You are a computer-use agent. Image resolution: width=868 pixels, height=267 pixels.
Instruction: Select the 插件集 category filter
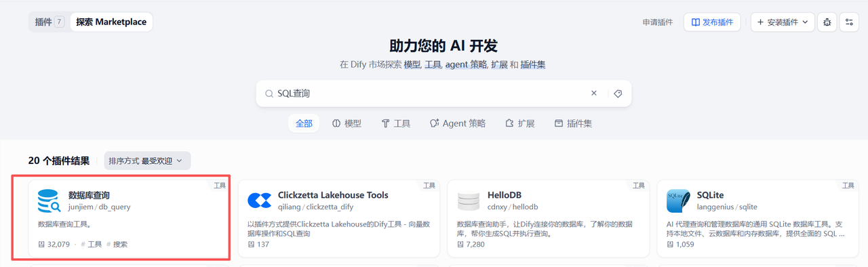(574, 123)
